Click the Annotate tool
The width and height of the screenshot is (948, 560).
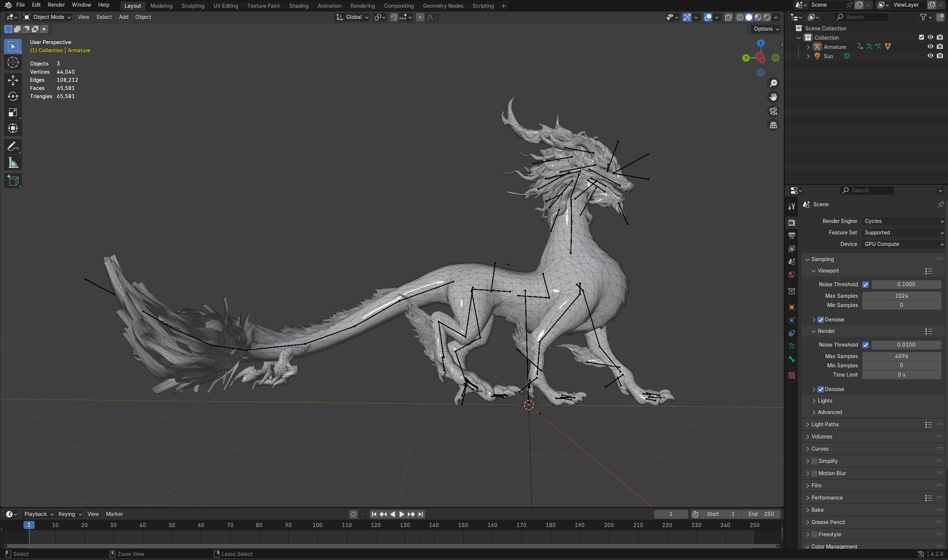13,146
